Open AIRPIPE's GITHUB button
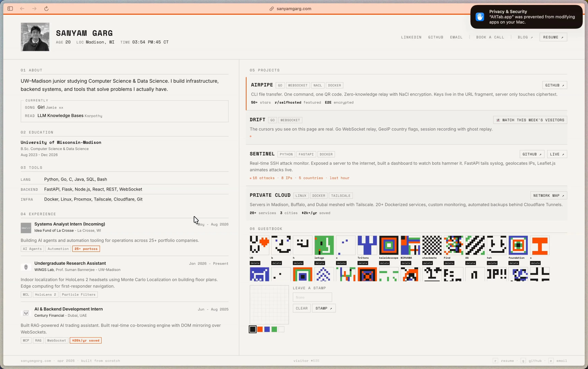This screenshot has width=588, height=369. tap(555, 85)
